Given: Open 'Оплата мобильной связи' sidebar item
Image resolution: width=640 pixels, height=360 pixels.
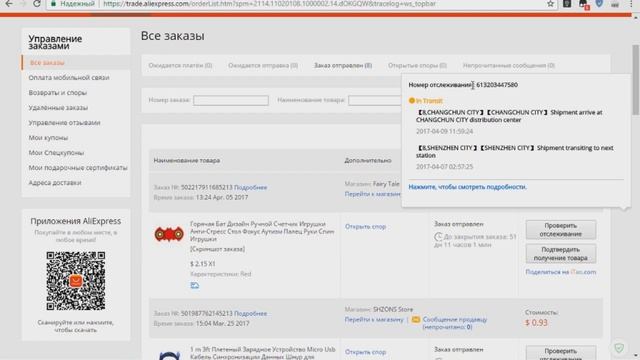Looking at the screenshot, I should pyautogui.click(x=69, y=78).
